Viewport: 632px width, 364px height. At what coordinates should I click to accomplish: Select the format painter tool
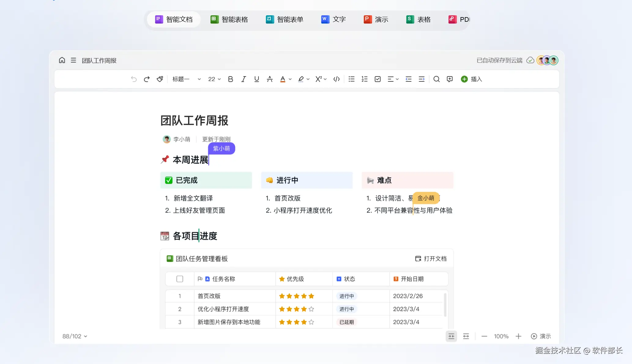click(x=160, y=79)
